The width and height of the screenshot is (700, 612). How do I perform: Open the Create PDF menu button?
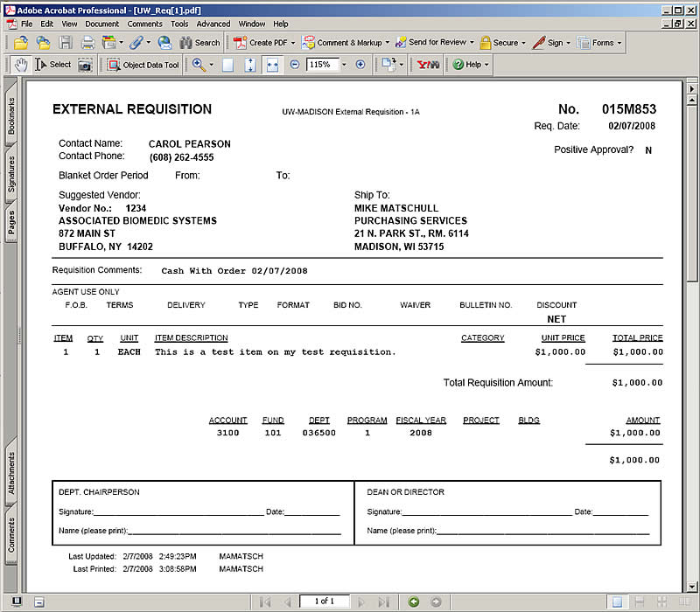point(264,43)
